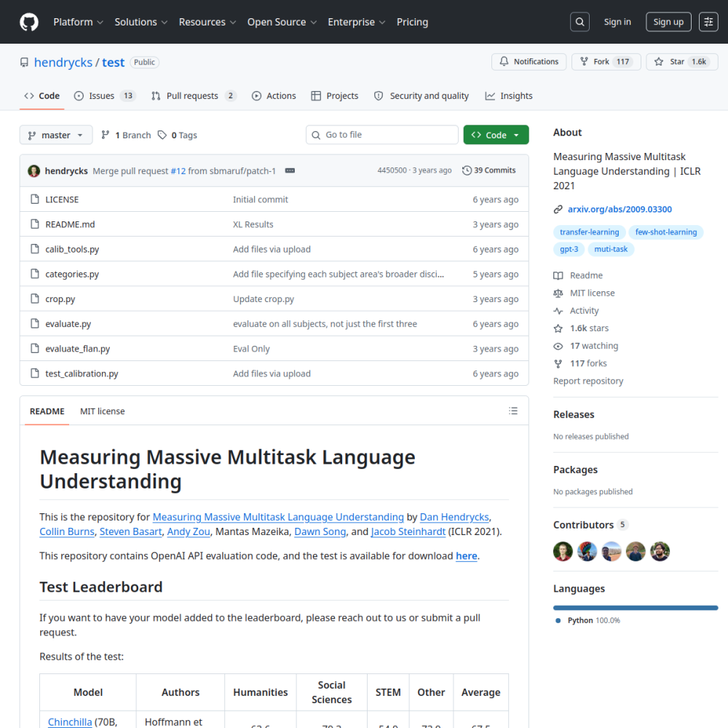Viewport: 728px width, 728px height.
Task: Open commit history clock icon
Action: coord(467,170)
